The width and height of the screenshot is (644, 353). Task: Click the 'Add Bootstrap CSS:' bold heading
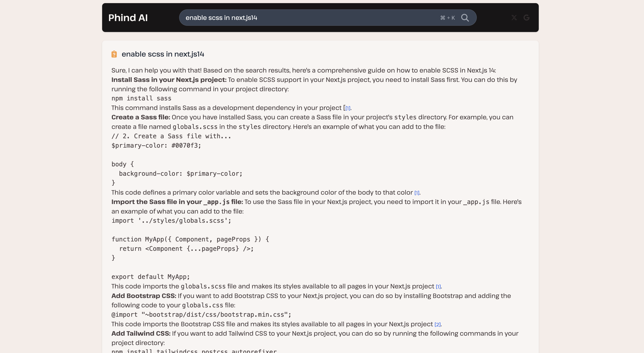click(144, 296)
